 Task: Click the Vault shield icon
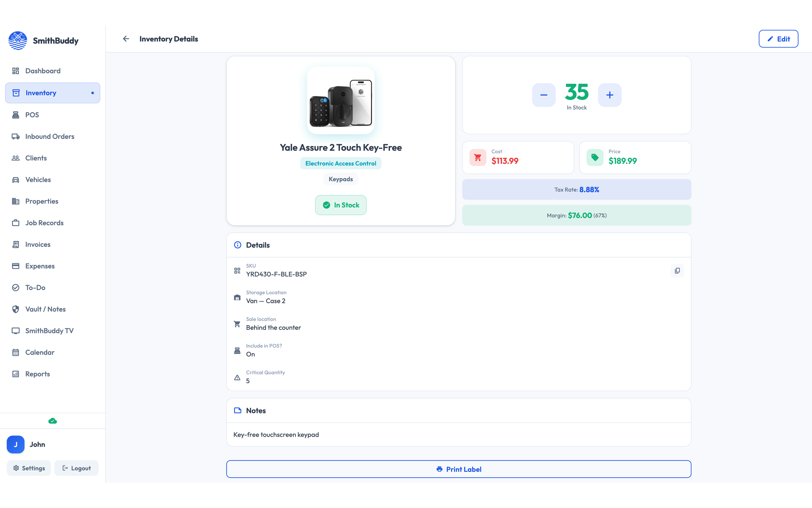tap(16, 309)
